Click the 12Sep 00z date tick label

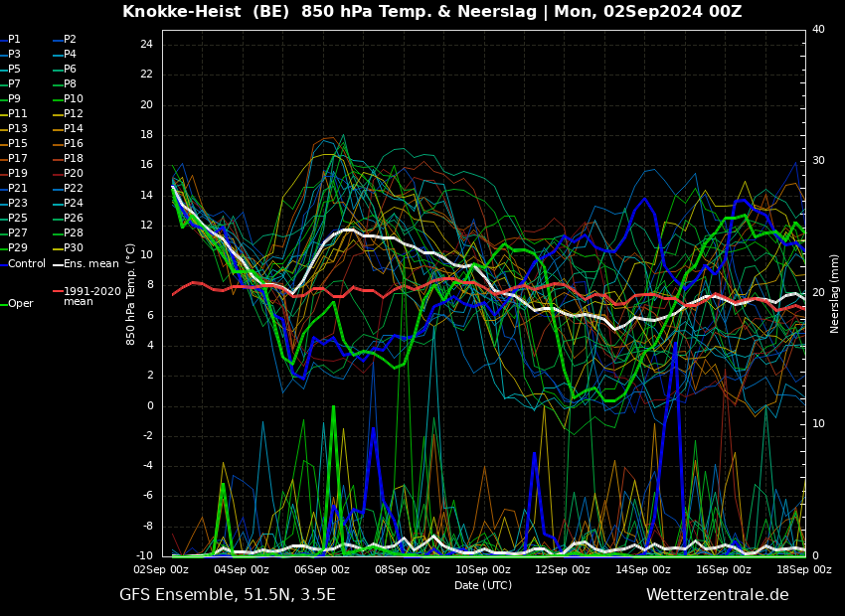coord(563,569)
